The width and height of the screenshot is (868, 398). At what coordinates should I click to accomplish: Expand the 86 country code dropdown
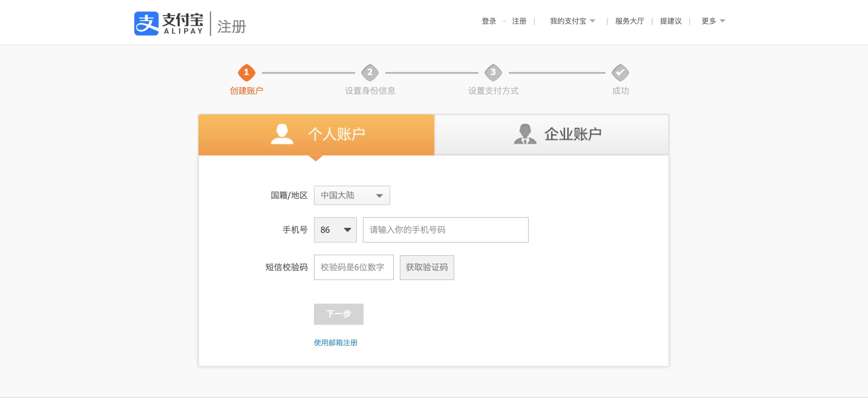coord(335,230)
